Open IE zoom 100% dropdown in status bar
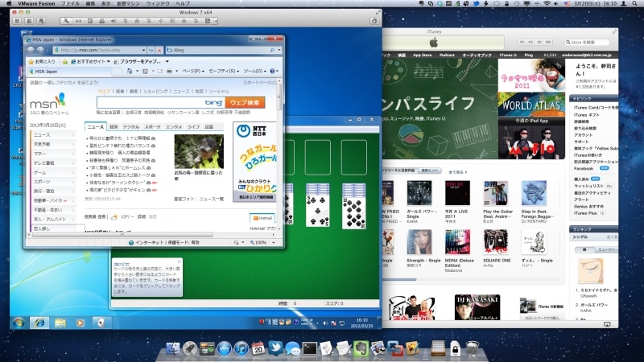The height and width of the screenshot is (362, 644). pyautogui.click(x=274, y=243)
